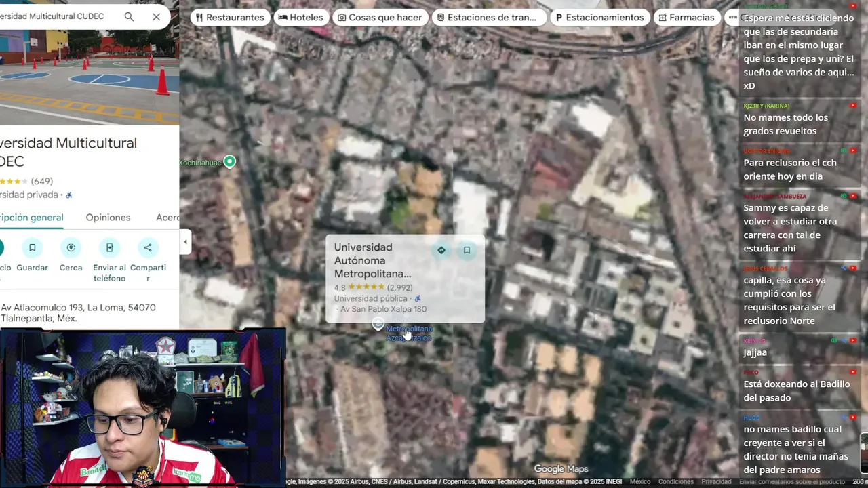Screen dimensions: 868x488
Task: Click the Universidad Multicultural CUDEC heading
Action: click(x=68, y=152)
